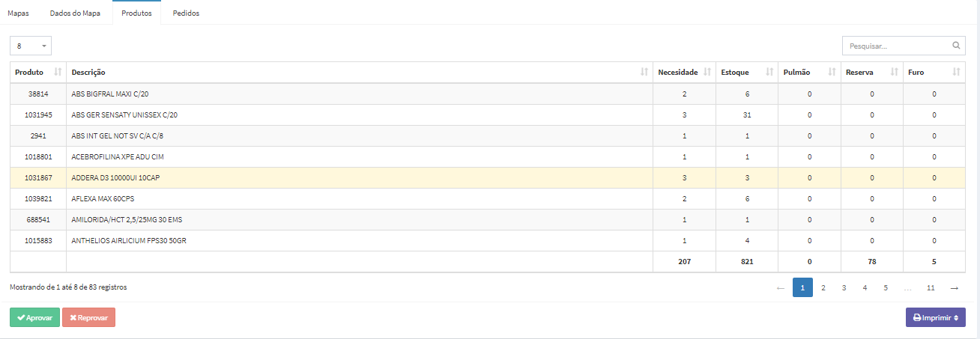Expand the Imprimir print options
The image size is (980, 339).
pyautogui.click(x=935, y=317)
